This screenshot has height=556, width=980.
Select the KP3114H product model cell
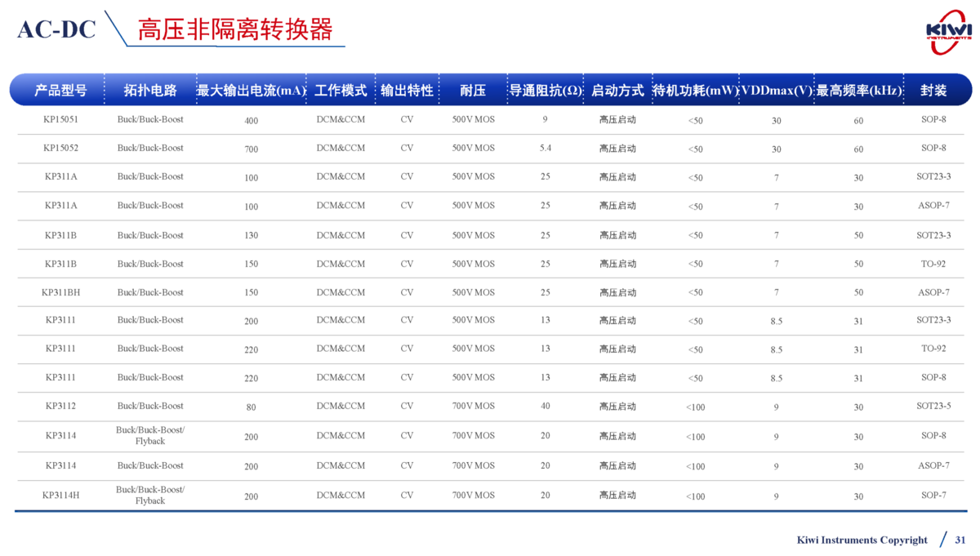tap(61, 496)
